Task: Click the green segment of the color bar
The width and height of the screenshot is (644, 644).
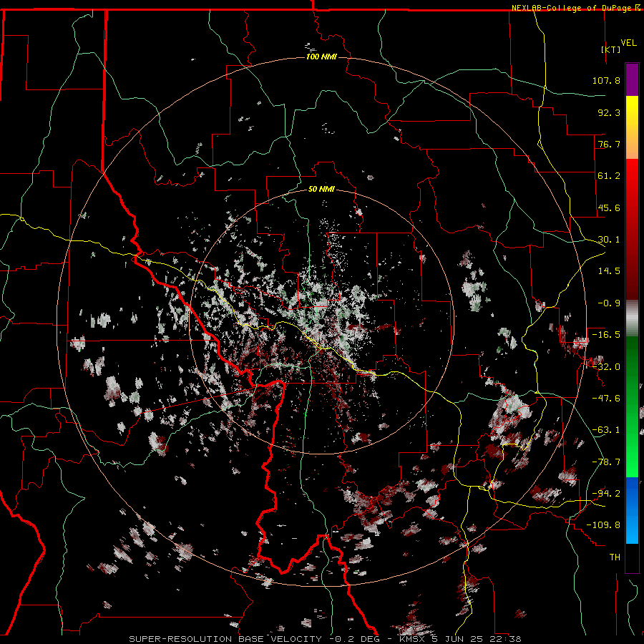Action: (632, 406)
